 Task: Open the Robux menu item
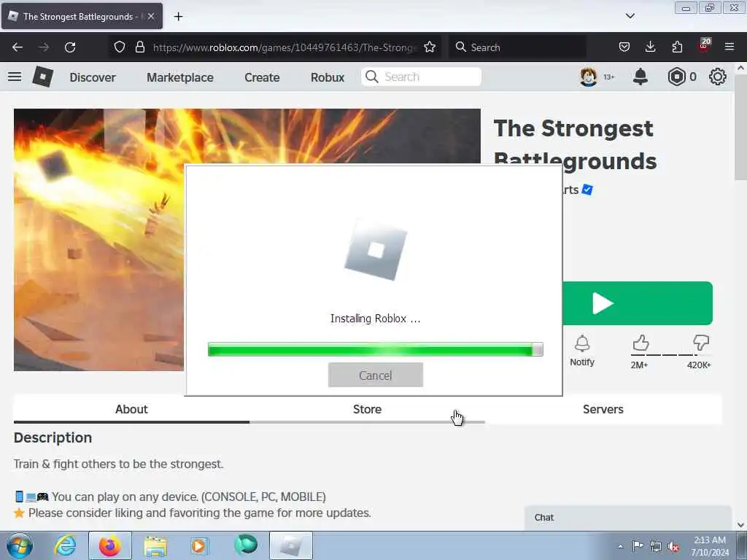point(328,77)
